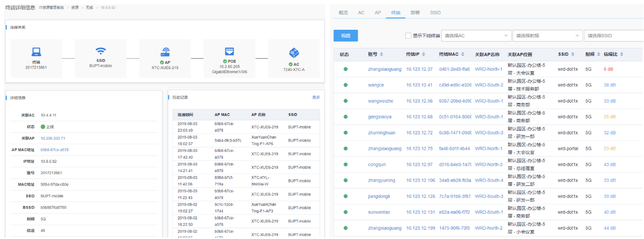Switch to the SSID tab
Screen dimensions: 644x239
click(x=436, y=12)
